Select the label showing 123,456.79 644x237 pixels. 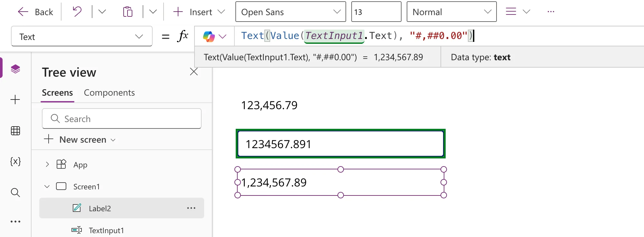269,105
